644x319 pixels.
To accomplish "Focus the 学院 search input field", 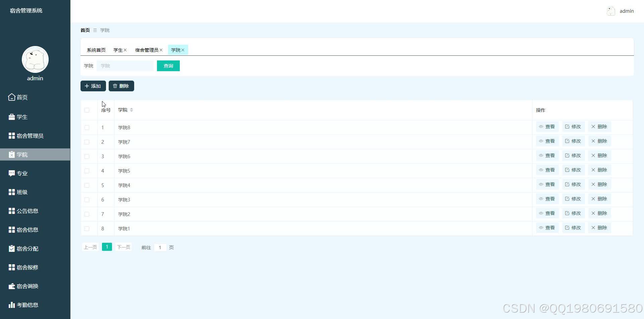I will (x=125, y=66).
